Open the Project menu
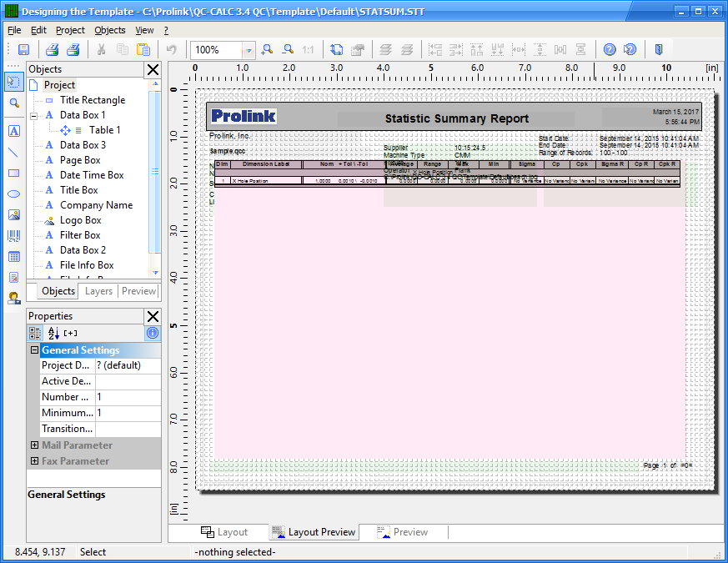 tap(70, 30)
